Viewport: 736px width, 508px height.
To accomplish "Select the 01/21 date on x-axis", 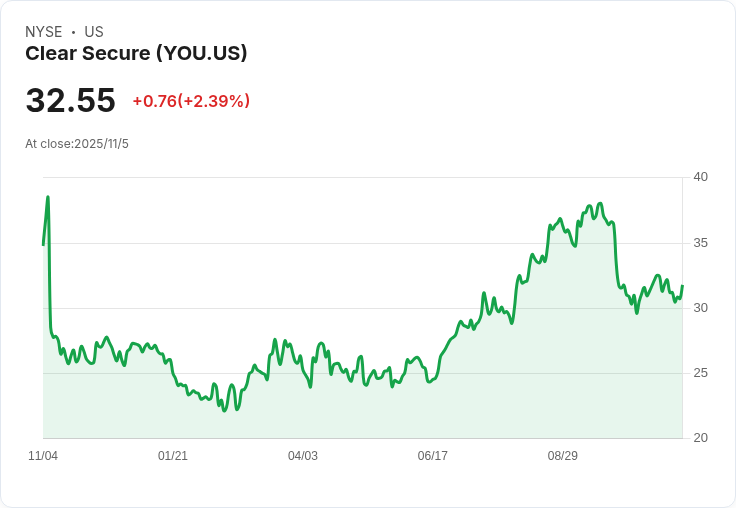I will point(173,456).
